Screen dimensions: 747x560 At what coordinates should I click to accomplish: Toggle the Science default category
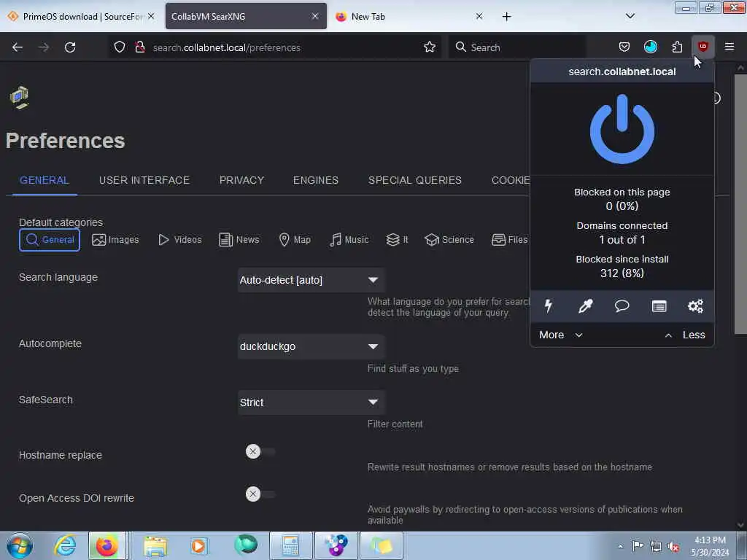click(x=449, y=239)
